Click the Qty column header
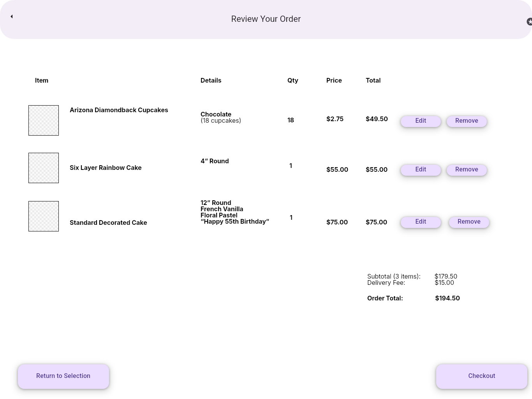 (x=293, y=81)
